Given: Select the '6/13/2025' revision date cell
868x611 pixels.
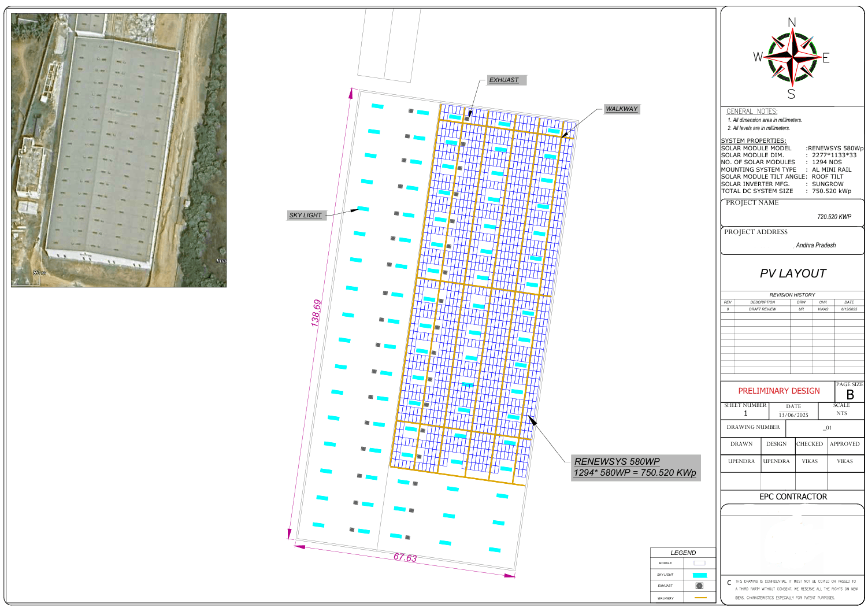Looking at the screenshot, I should [x=849, y=309].
